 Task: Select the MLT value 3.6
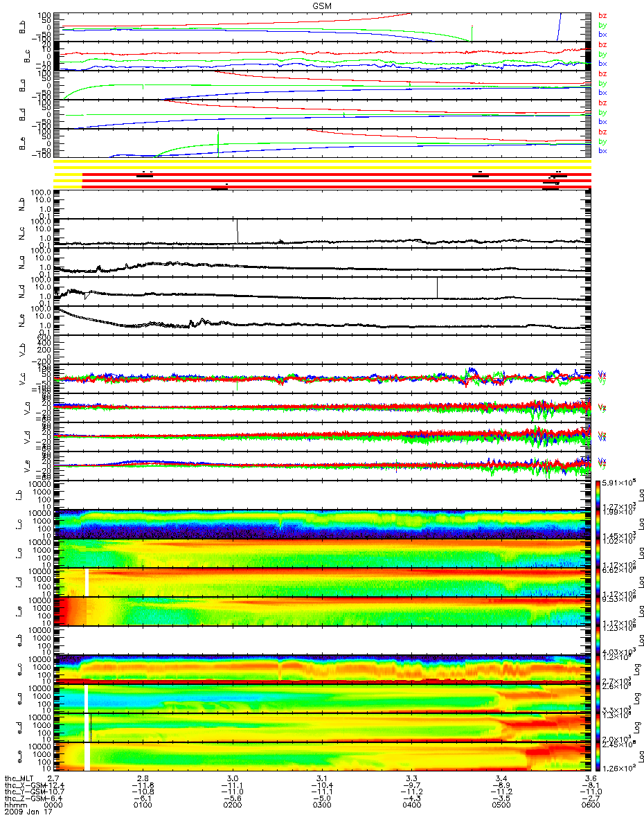click(591, 778)
